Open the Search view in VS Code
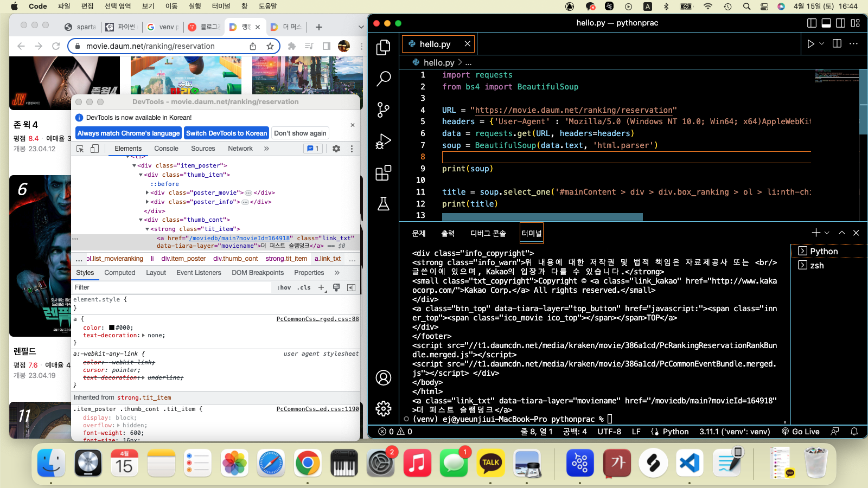This screenshot has width=868, height=488. (x=384, y=79)
